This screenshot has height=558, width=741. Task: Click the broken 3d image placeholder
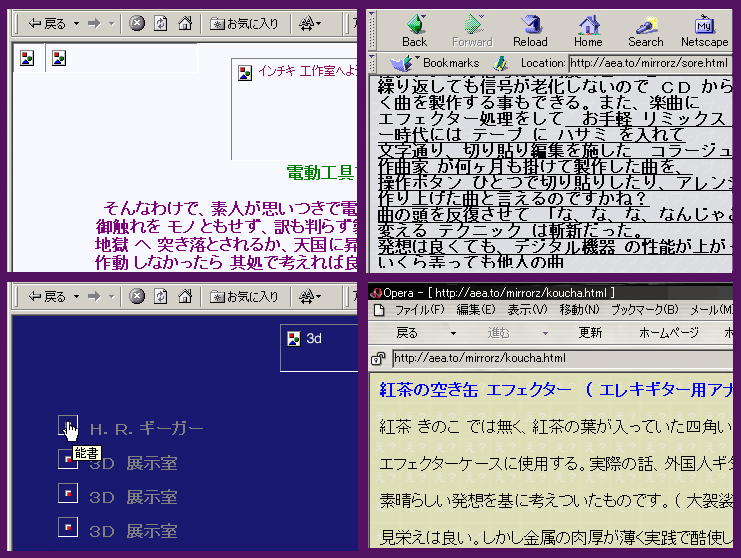point(293,339)
